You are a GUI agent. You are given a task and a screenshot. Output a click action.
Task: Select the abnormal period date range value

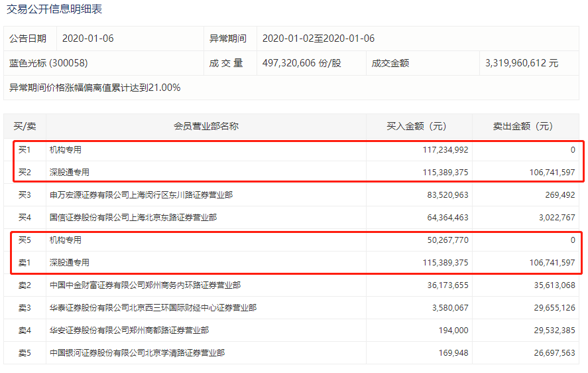(318, 38)
